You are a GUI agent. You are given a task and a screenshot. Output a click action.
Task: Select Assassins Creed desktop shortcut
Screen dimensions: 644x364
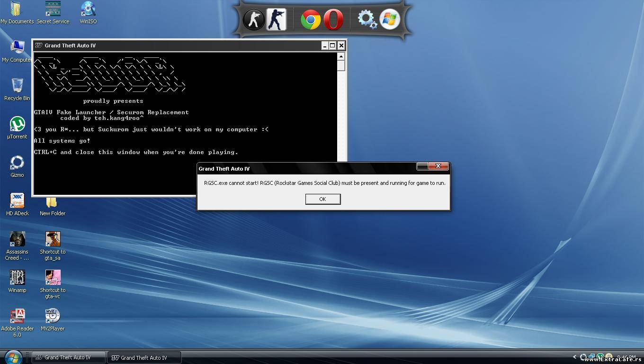click(x=17, y=246)
